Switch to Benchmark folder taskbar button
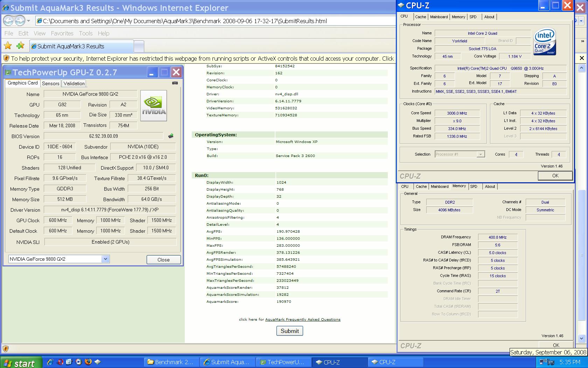Image resolution: width=588 pixels, height=368 pixels. [171, 362]
